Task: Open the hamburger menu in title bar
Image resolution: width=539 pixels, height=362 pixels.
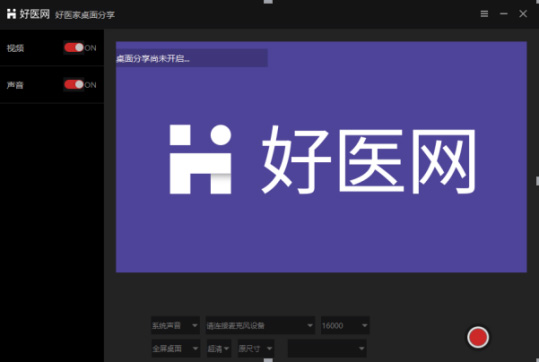Action: click(x=484, y=14)
